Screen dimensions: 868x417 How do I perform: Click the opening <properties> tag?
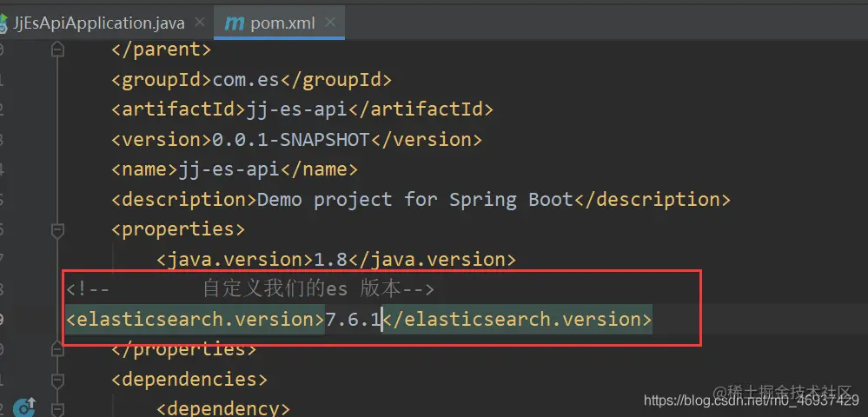tap(178, 229)
